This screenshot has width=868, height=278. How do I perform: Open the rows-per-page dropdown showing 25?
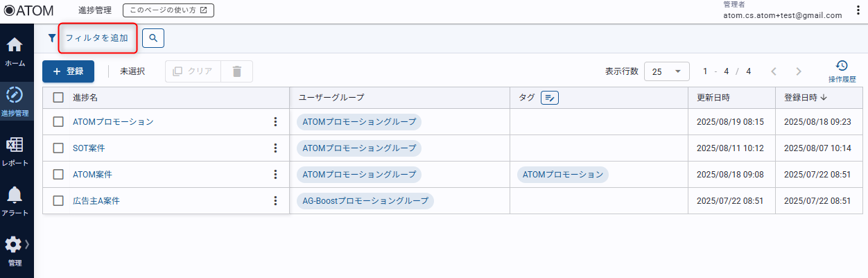click(666, 71)
